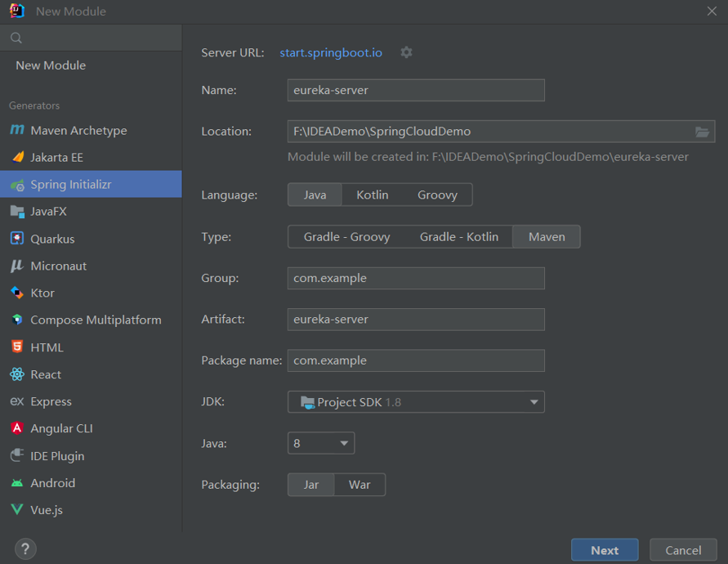
Task: Choose the Ktor generator icon
Action: click(17, 293)
